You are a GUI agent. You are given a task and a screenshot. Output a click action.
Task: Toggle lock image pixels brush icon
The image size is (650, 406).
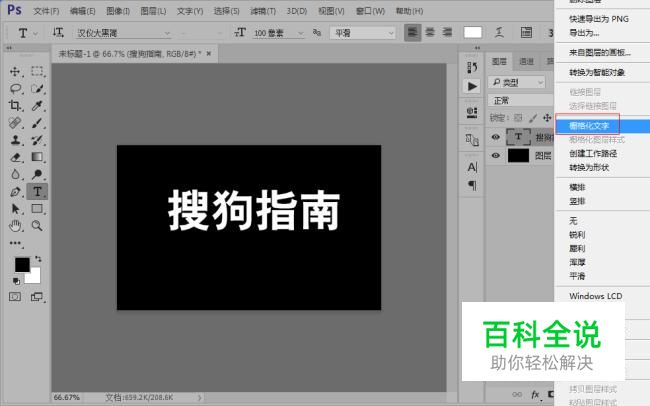533,118
